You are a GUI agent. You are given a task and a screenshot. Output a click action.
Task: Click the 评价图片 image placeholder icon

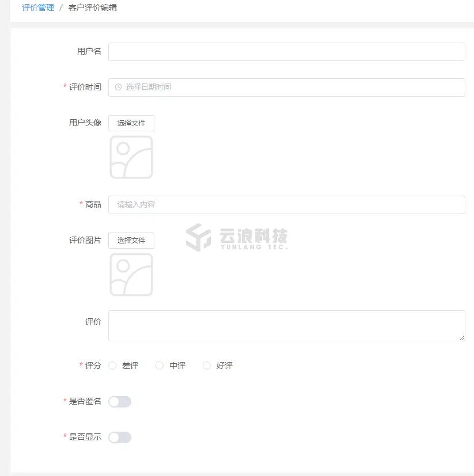pyautogui.click(x=131, y=275)
